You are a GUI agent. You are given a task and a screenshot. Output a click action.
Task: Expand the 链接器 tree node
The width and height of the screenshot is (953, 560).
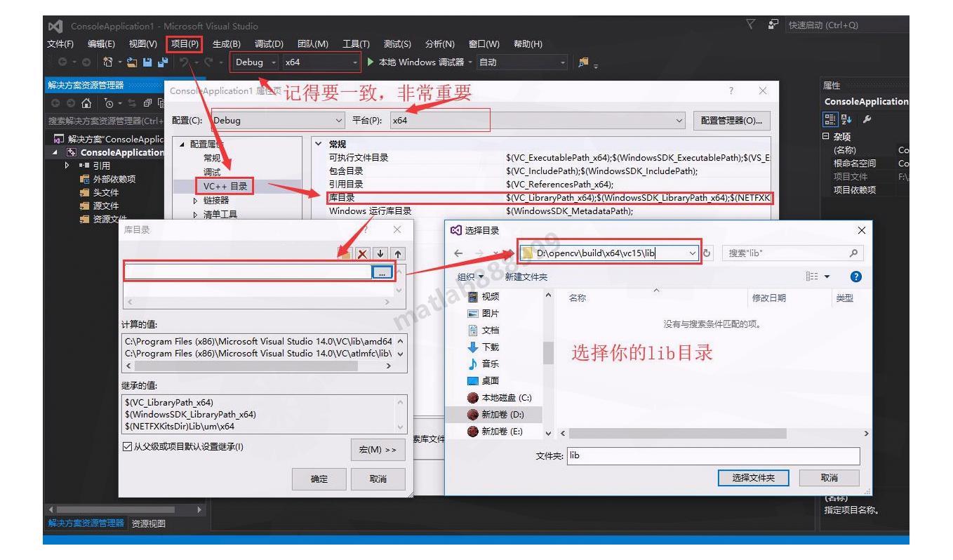(x=196, y=201)
